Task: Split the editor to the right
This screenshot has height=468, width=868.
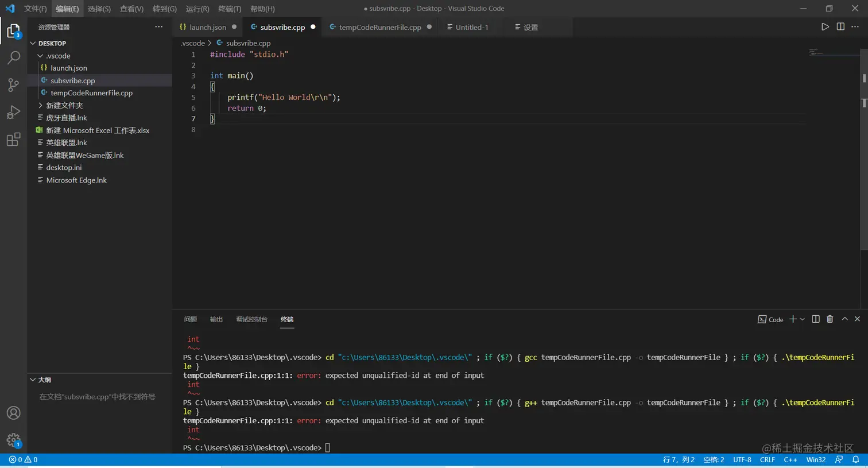Action: [x=840, y=27]
